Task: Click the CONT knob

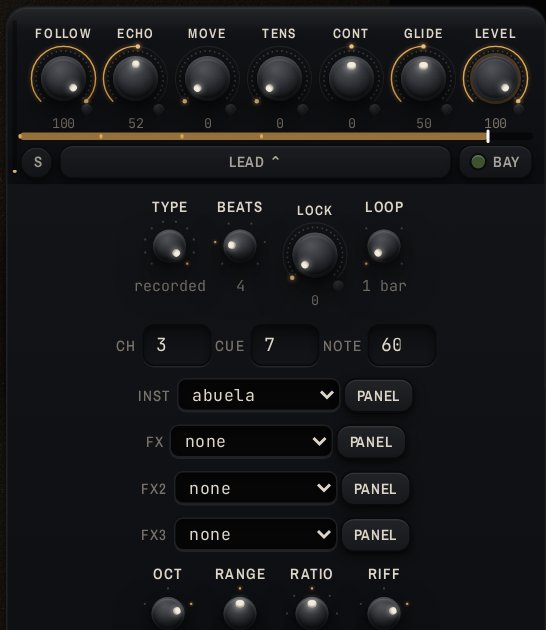Action: coord(352,78)
